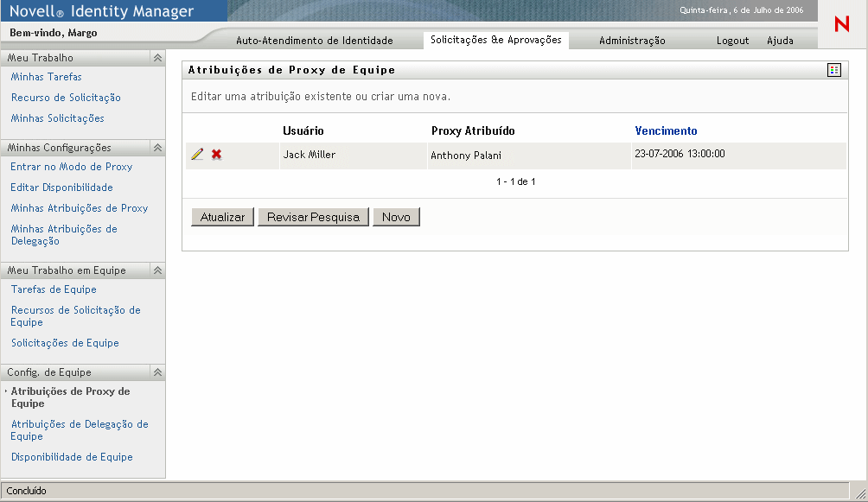868x502 pixels.
Task: Collapse the Config. de Equipe section
Action: click(157, 372)
